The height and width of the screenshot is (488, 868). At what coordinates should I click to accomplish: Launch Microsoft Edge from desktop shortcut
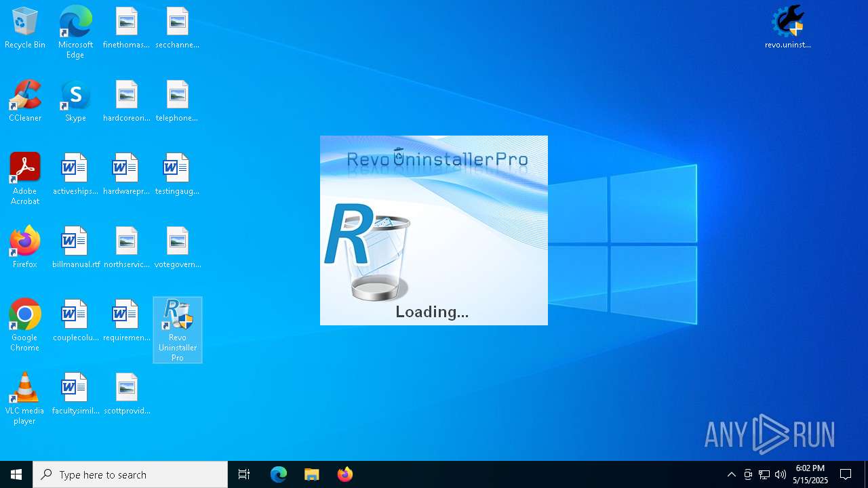75,33
